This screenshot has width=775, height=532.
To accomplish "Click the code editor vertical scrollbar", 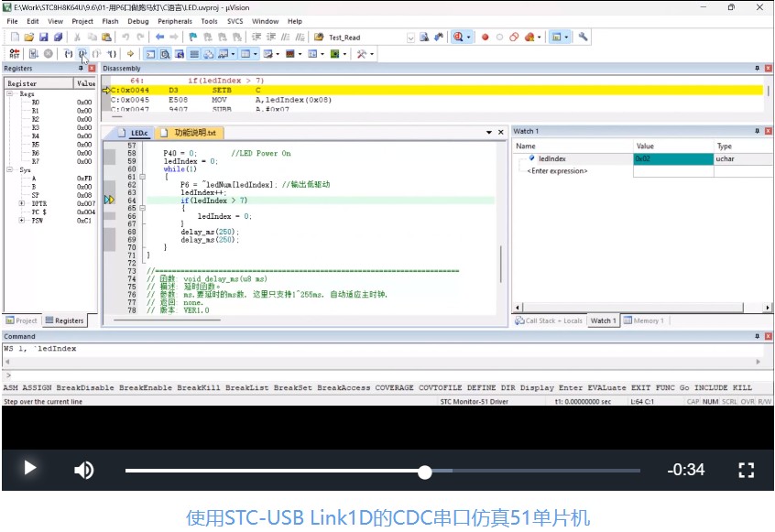I will click(501, 265).
